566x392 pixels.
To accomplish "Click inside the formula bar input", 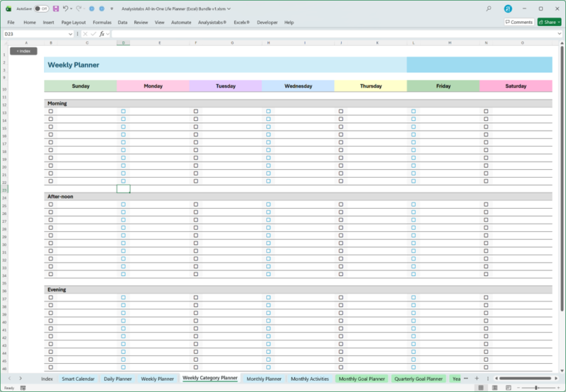I will [334, 34].
